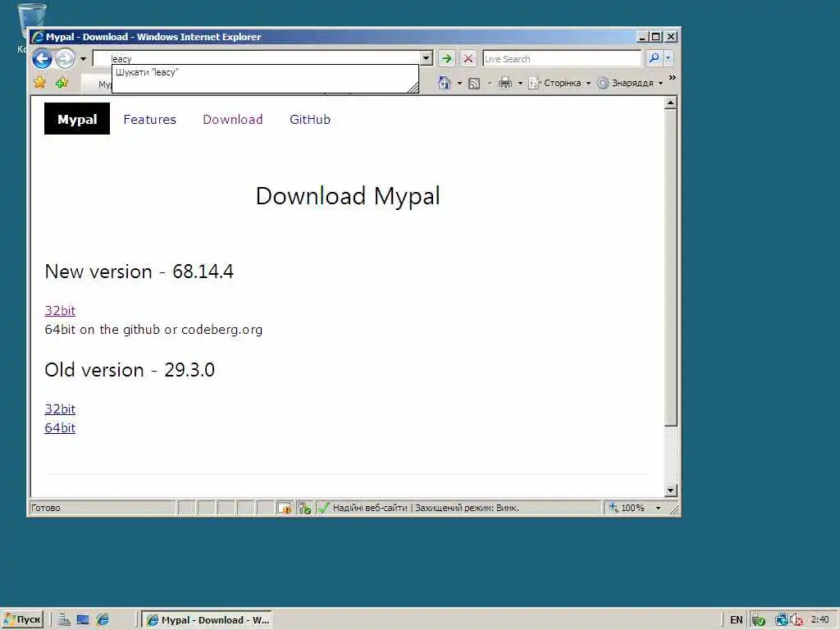840x630 pixels.
Task: Open the Сторінка (Page) menu
Action: pos(559,83)
